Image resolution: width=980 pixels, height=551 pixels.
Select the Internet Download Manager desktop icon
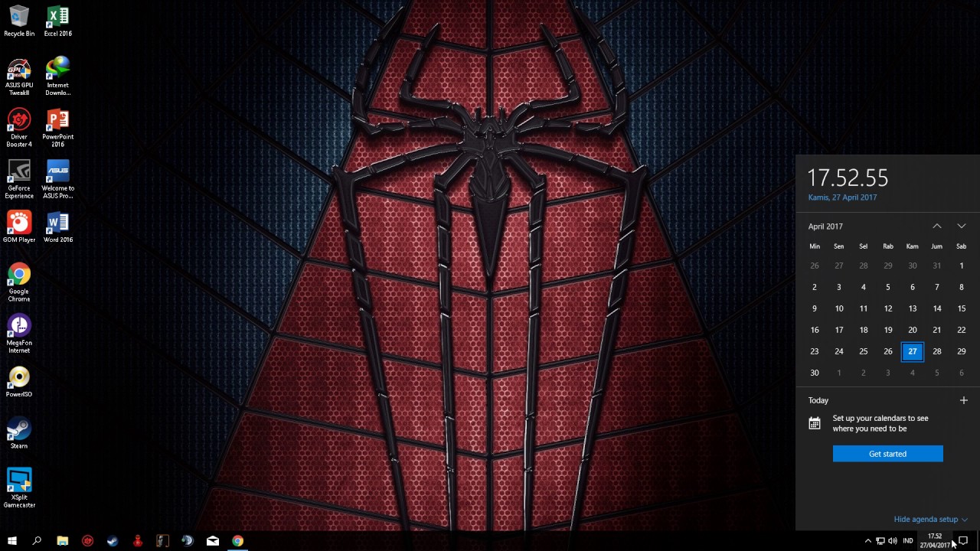tap(58, 77)
